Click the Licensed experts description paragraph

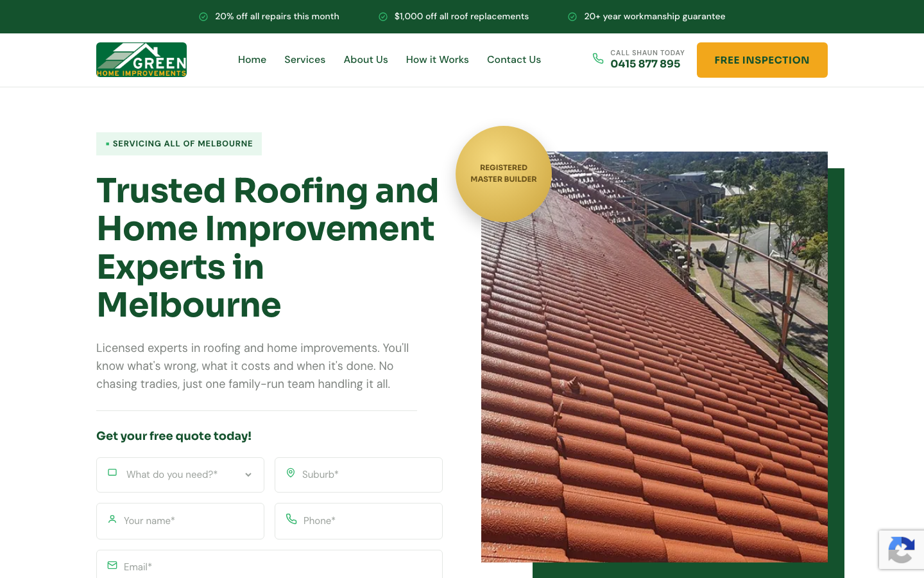tap(253, 366)
